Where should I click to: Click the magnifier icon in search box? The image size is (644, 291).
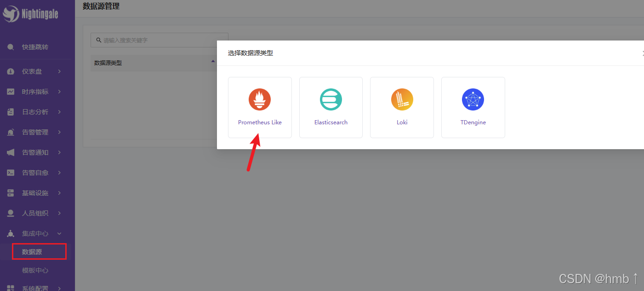click(x=98, y=40)
